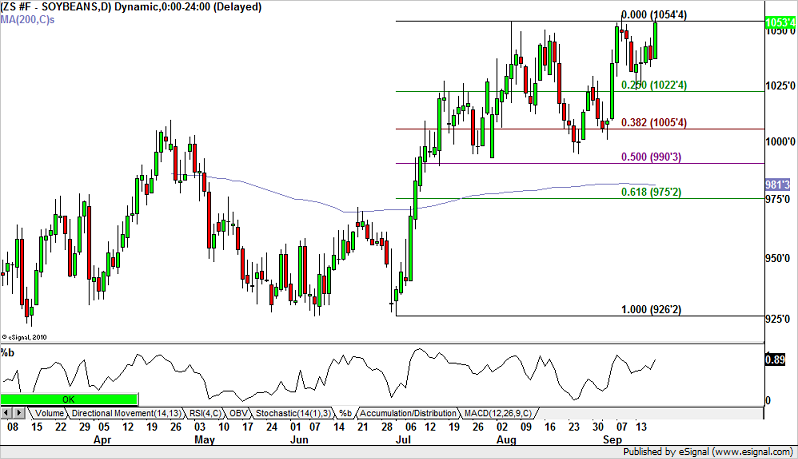Click the 1.000 (926'2) Fibonacci base label
This screenshot has height=459, width=798.
pyautogui.click(x=655, y=309)
